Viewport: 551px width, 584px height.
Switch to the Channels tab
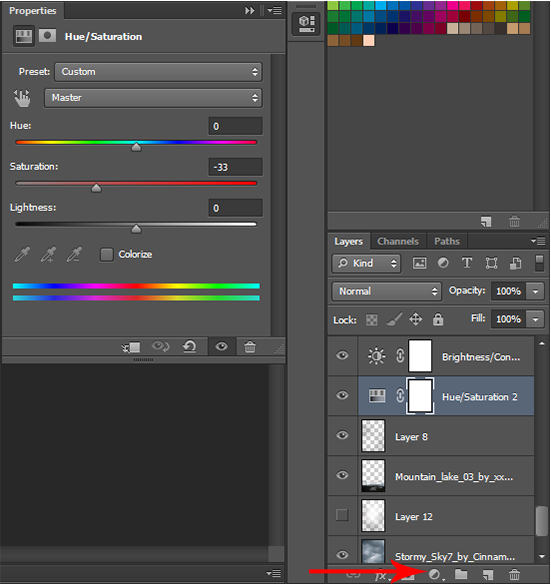(398, 242)
